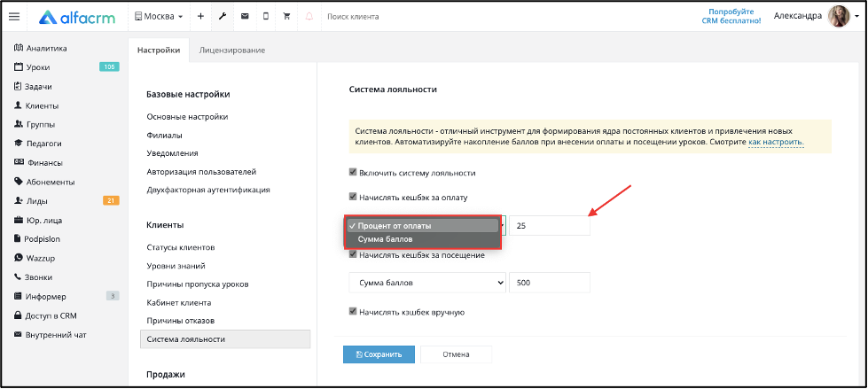Open the shopping cart icon
The height and width of the screenshot is (389, 868).
[x=286, y=17]
